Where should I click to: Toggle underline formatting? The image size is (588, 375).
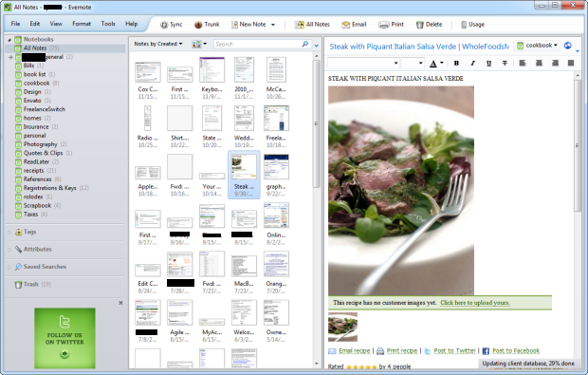(488, 63)
